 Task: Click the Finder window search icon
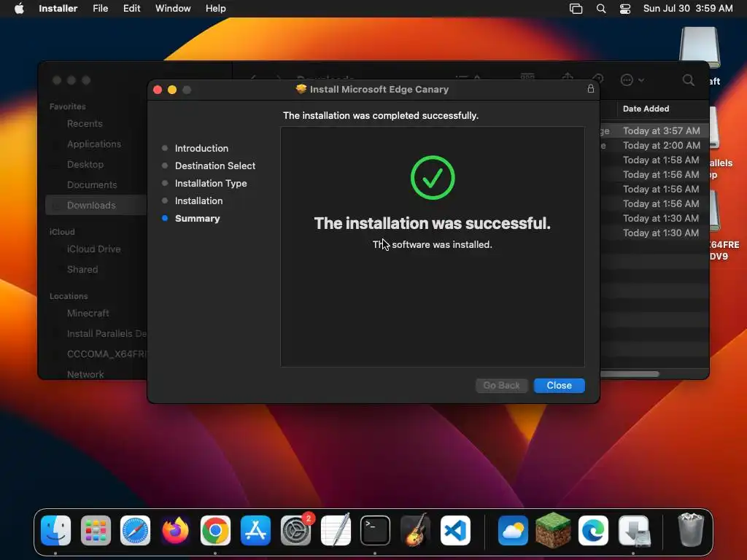(689, 80)
